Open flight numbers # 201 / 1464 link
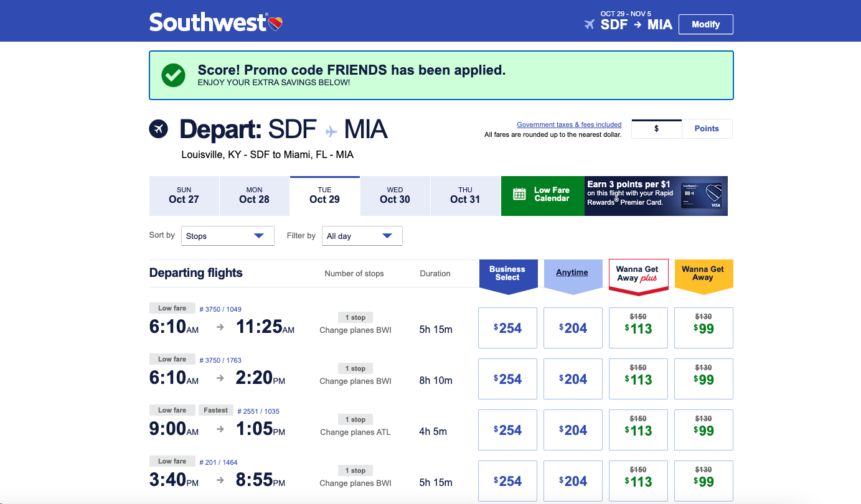 click(218, 462)
